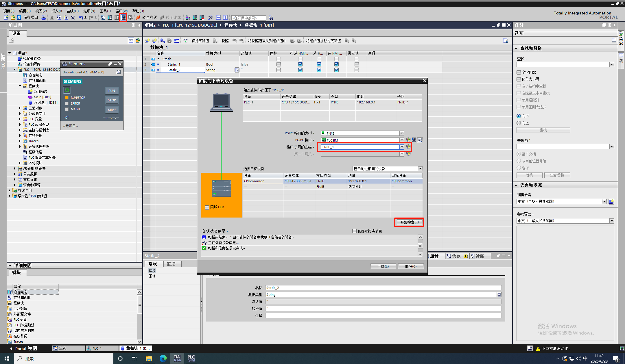Switch to the 信息 tab
This screenshot has width=625, height=364.
[457, 256]
